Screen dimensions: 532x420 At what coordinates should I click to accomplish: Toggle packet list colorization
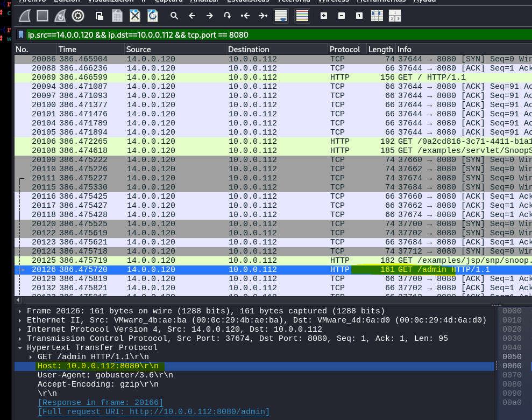302,16
